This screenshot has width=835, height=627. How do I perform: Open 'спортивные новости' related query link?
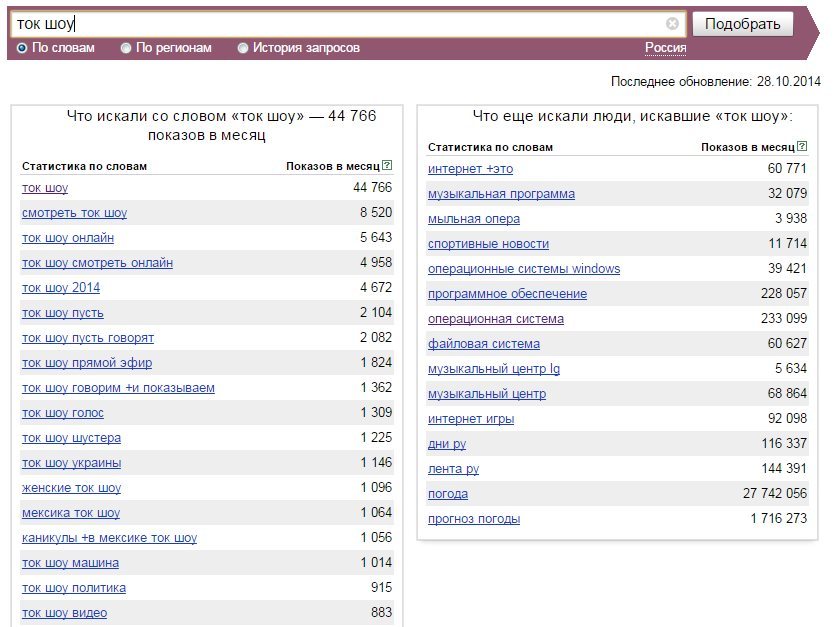(488, 245)
